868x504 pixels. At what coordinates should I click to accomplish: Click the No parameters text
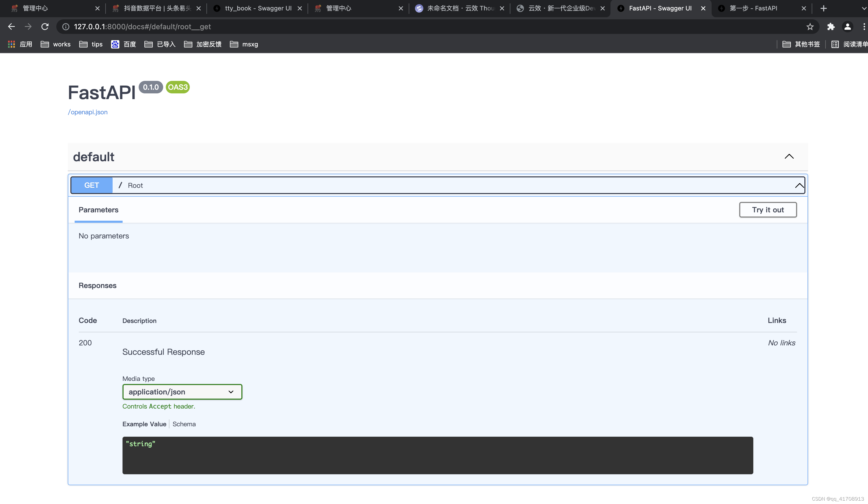[x=104, y=236]
